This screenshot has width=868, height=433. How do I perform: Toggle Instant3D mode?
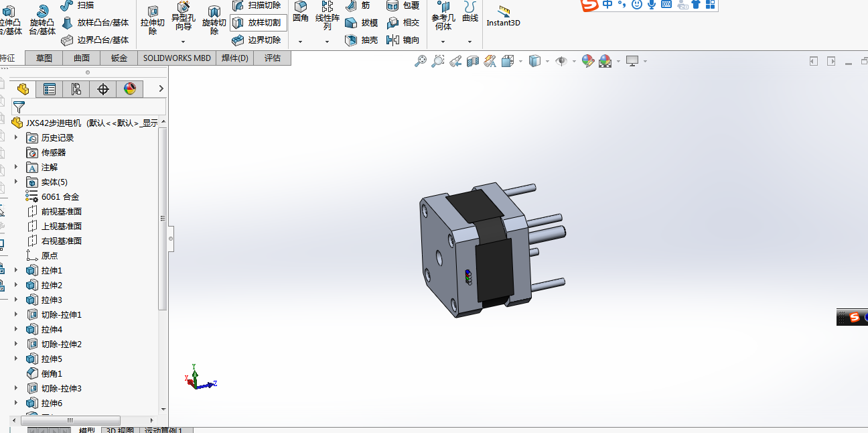(x=503, y=17)
